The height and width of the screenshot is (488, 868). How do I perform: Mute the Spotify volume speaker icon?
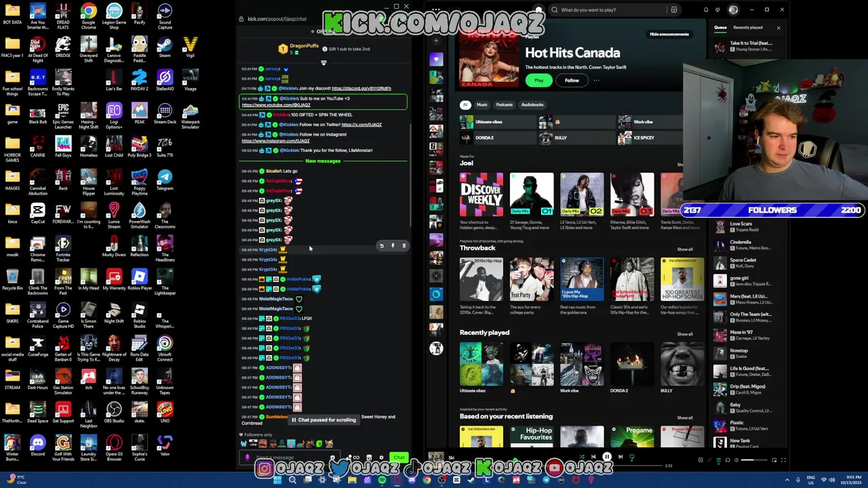(736, 460)
